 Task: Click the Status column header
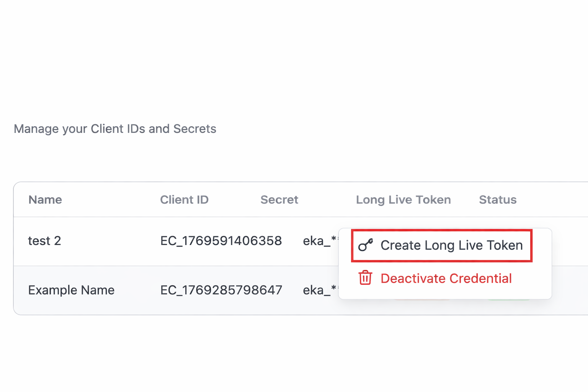point(498,199)
